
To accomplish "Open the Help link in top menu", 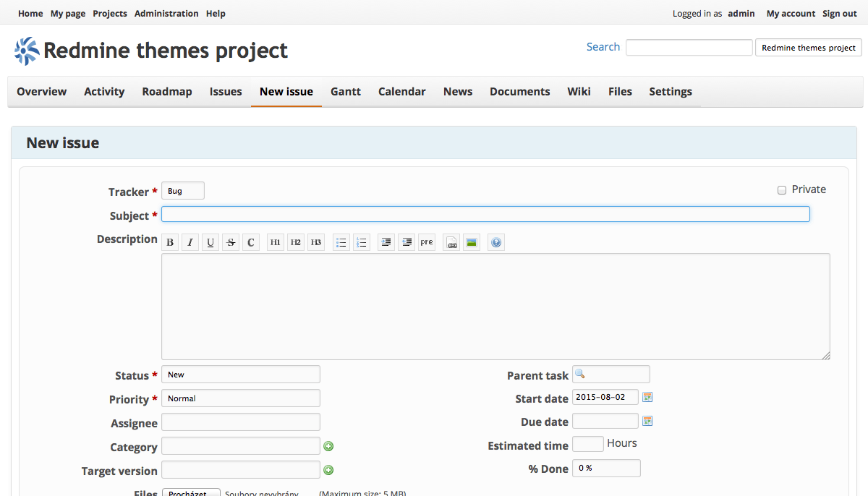I will pyautogui.click(x=216, y=14).
